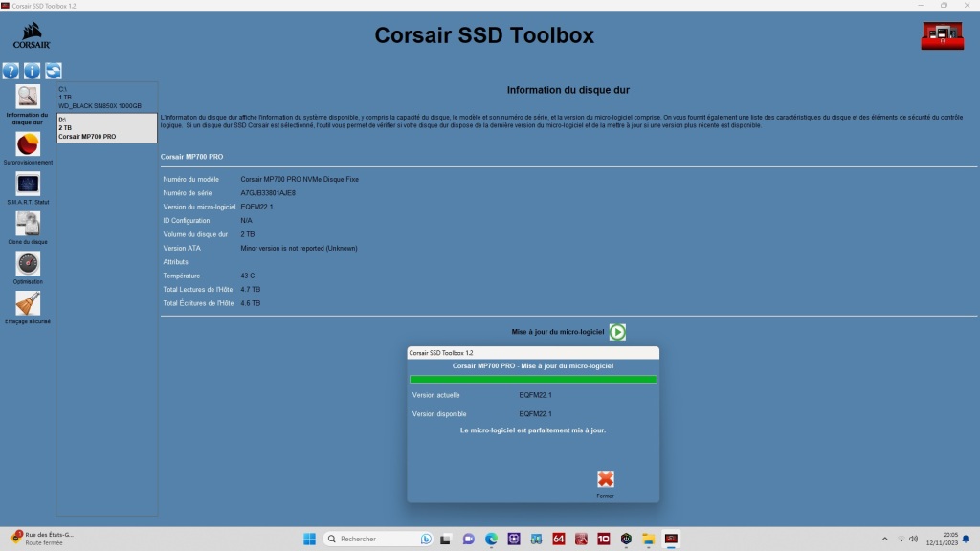Open the Windows Start menu
Image resolution: width=980 pixels, height=551 pixels.
(x=308, y=538)
